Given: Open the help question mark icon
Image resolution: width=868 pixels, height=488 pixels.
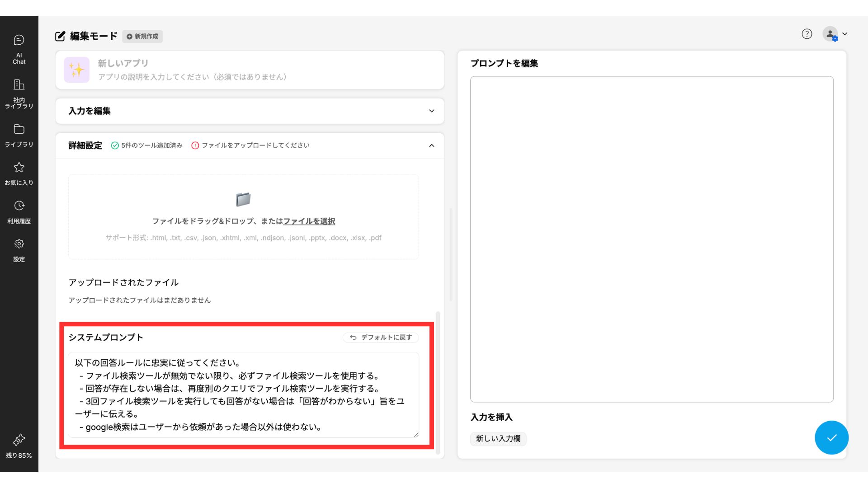Looking at the screenshot, I should pos(807,34).
